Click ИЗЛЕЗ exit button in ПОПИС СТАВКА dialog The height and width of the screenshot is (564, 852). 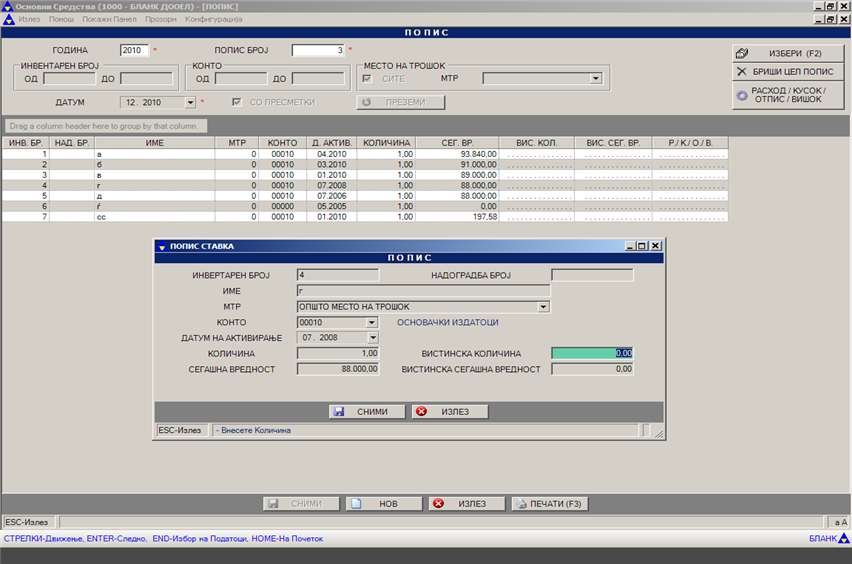(x=449, y=411)
